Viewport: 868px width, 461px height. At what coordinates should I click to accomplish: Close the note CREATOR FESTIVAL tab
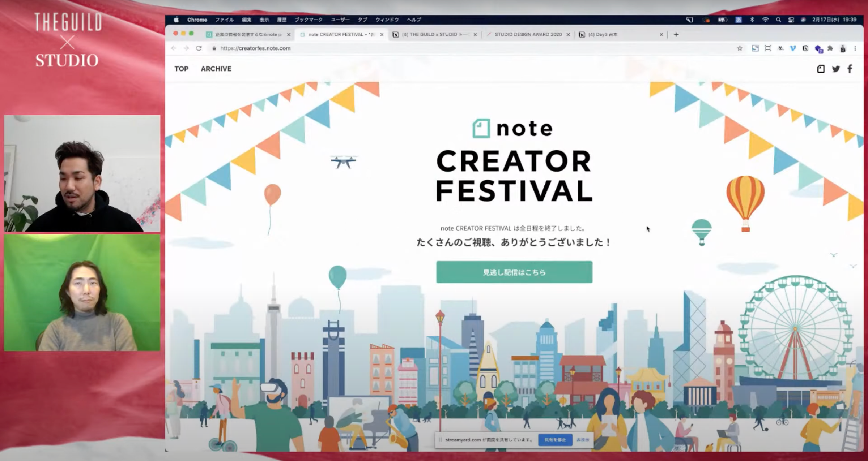382,34
